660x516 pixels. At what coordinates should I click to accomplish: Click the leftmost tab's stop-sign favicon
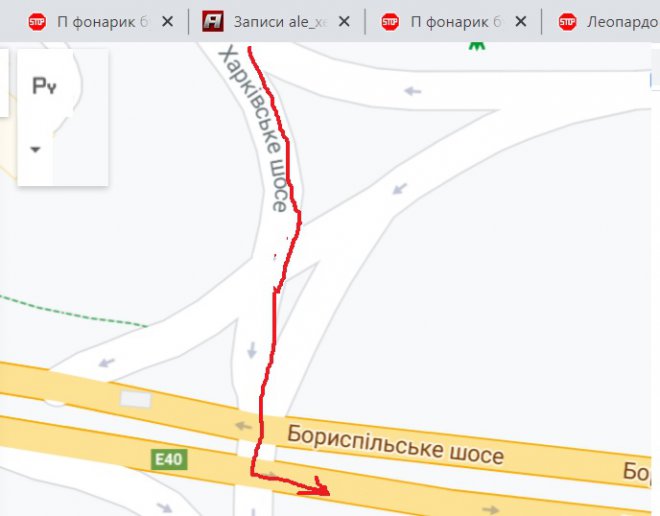(37, 21)
